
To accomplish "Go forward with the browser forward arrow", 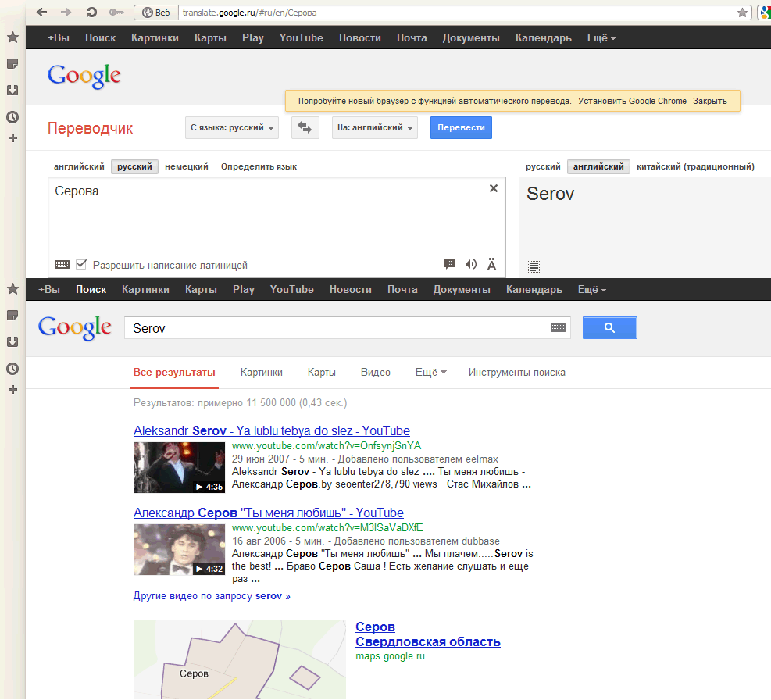I will tap(66, 12).
